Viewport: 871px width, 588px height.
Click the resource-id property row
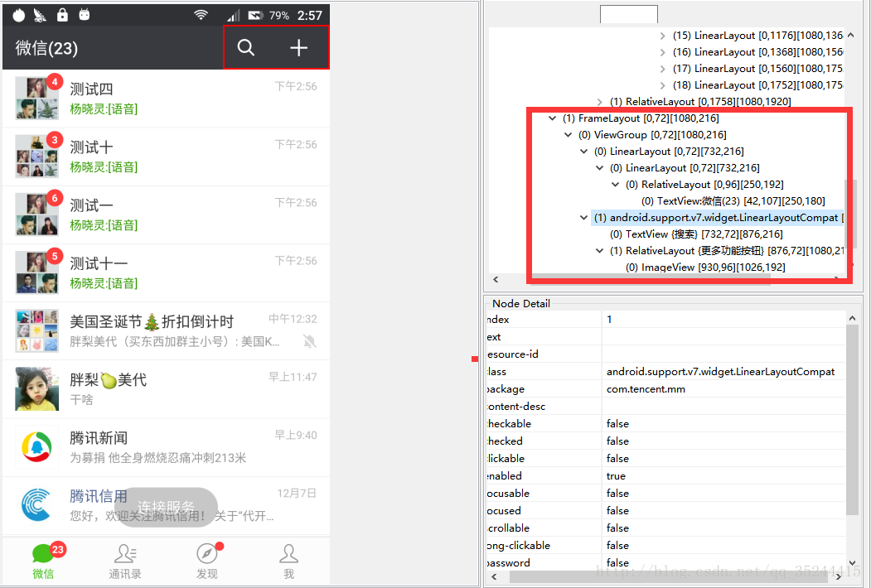pos(665,354)
